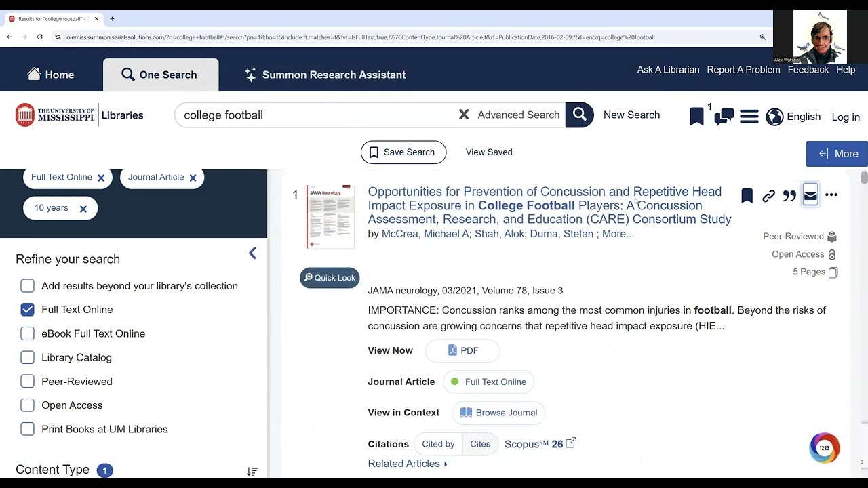
Task: Remove the 10 years filter chip
Action: pyautogui.click(x=83, y=209)
